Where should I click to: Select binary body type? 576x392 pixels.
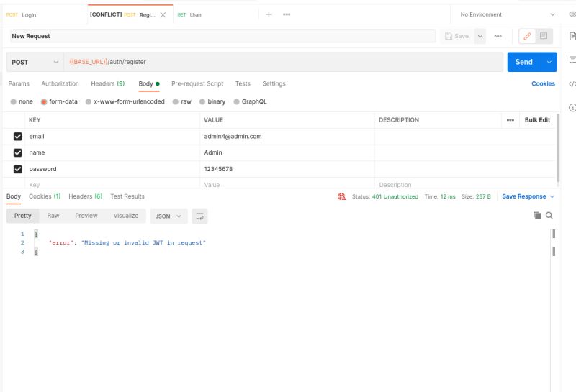tap(202, 101)
